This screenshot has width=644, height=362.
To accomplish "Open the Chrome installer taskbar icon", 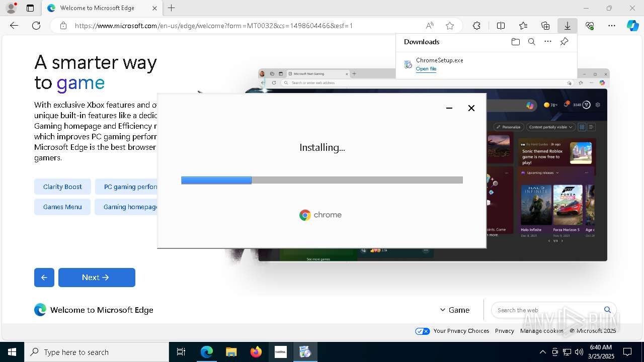I will [x=305, y=352].
